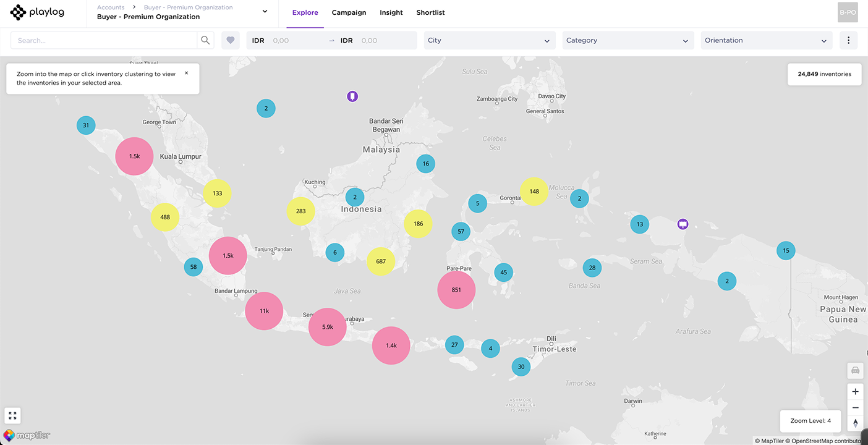Switch to the Campaign tab
Screen dimensions: 868x445
(349, 12)
